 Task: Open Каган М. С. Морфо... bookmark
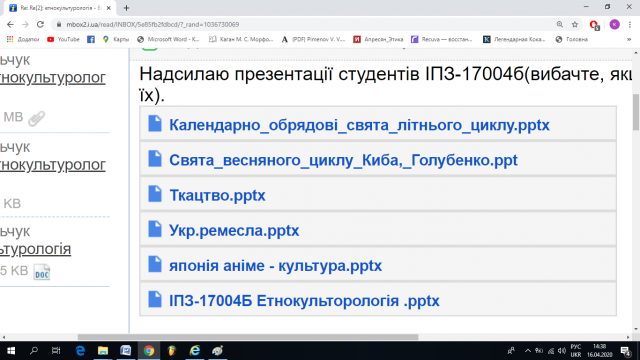[241, 39]
